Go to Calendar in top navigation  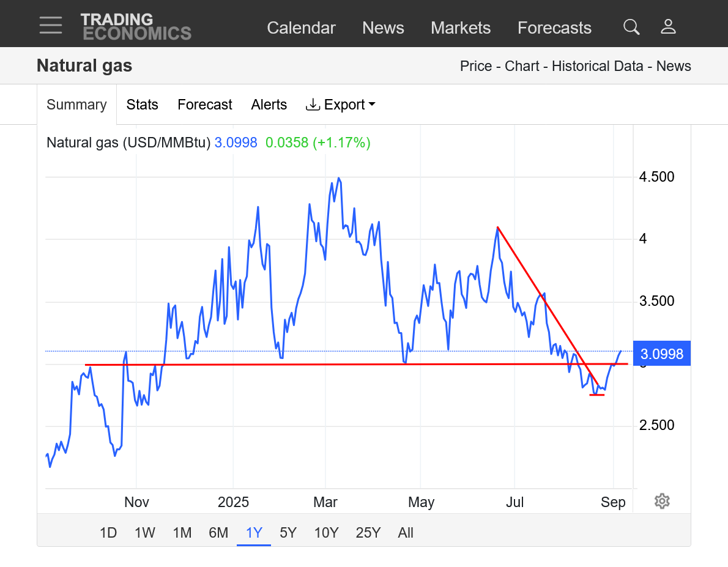coord(301,28)
